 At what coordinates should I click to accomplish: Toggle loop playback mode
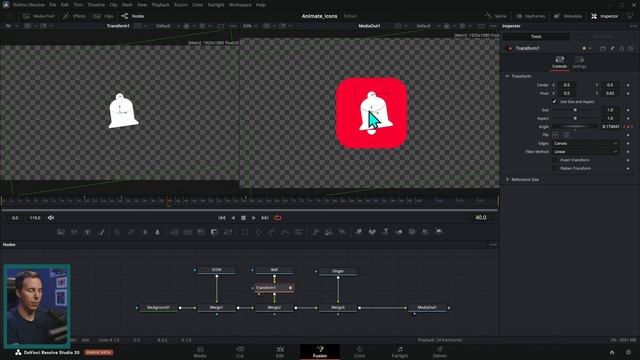click(278, 218)
